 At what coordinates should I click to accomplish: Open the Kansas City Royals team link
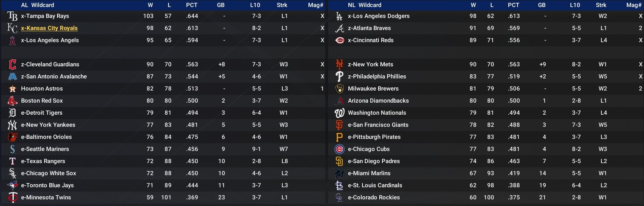(49, 28)
